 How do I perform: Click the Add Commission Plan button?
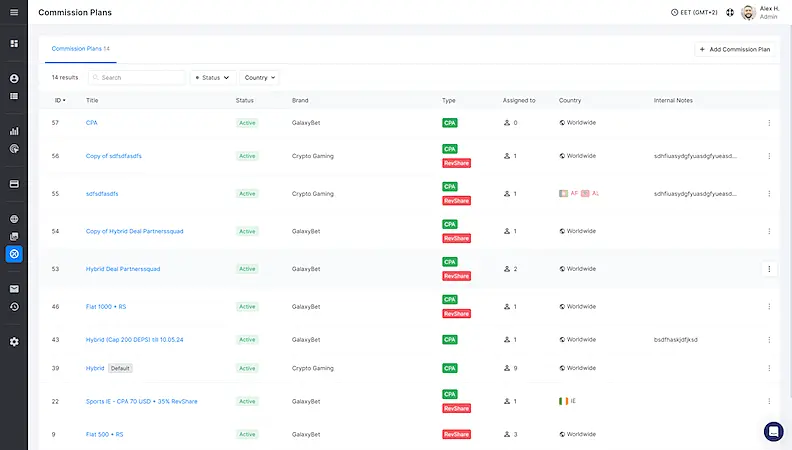tap(735, 49)
